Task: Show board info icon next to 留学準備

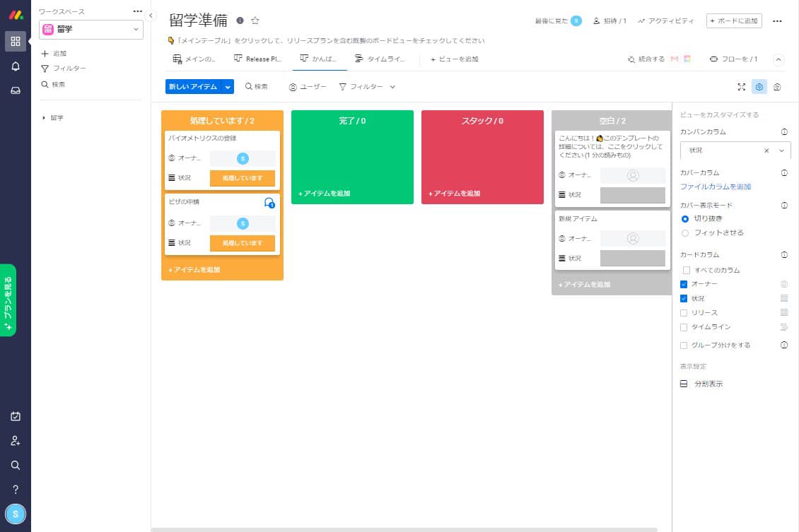Action: pyautogui.click(x=240, y=20)
